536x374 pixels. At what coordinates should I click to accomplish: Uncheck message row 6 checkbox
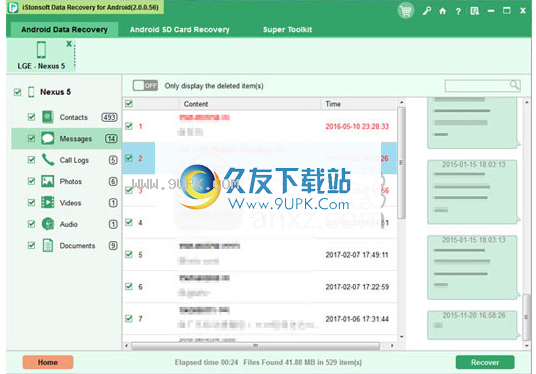click(129, 286)
